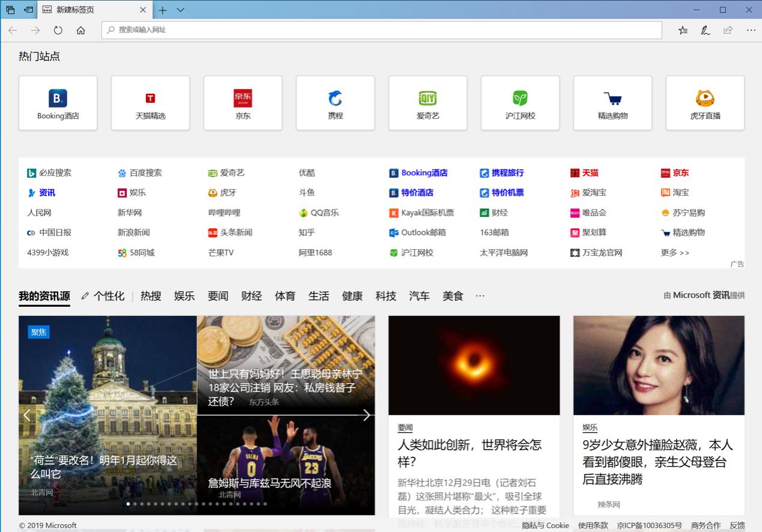Open the extra news categories via the ... expander
This screenshot has width=762, height=532.
tap(480, 295)
